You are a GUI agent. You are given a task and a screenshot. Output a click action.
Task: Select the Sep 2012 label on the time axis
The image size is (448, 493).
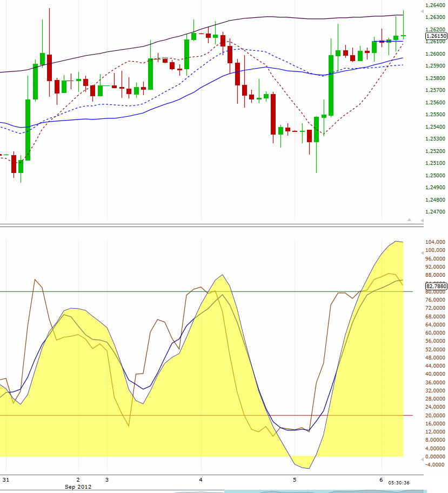pos(78,487)
